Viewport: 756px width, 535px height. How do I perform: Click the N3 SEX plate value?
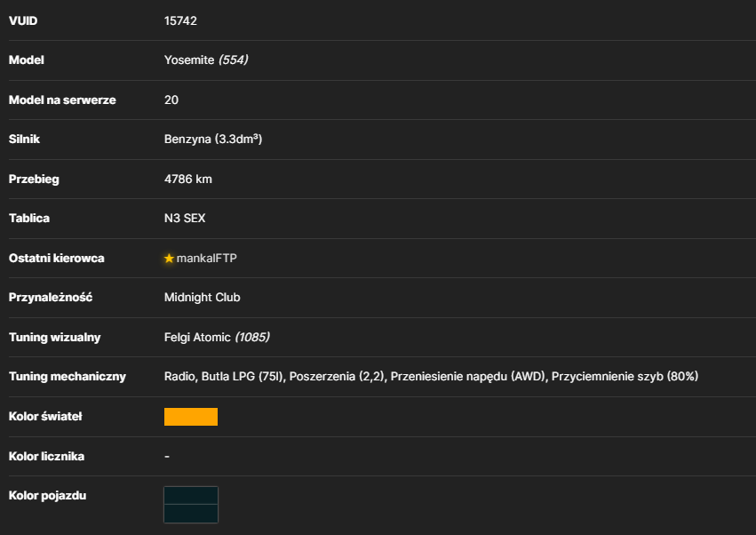coord(185,218)
